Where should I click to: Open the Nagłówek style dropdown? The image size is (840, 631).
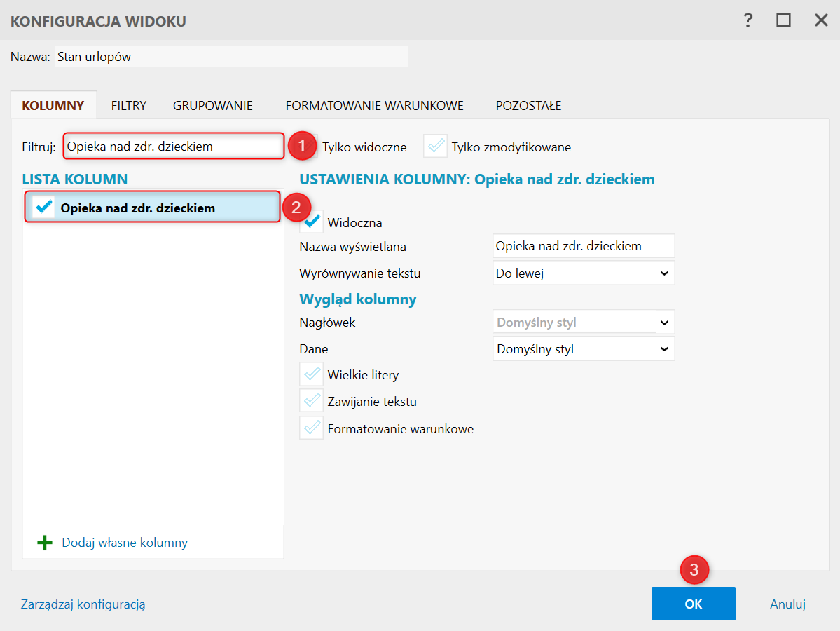584,323
